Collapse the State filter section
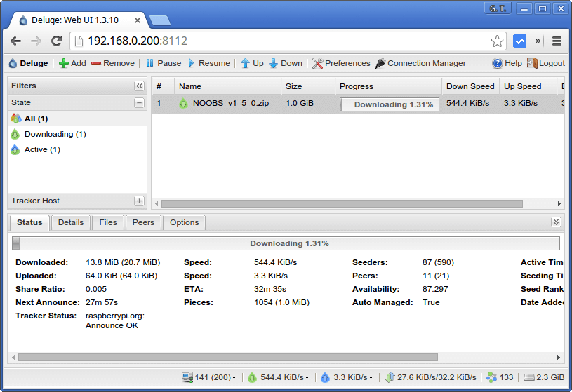This screenshot has width=572, height=392. click(139, 102)
